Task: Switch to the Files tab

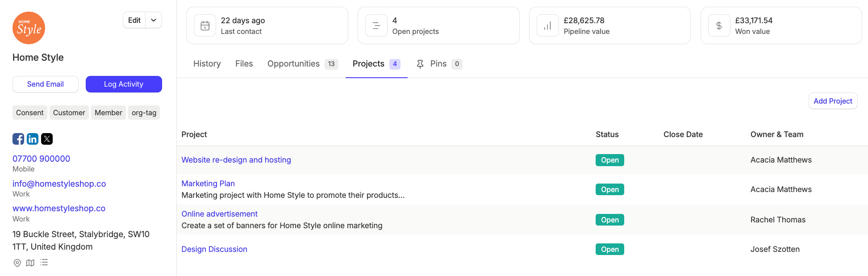Action: [244, 64]
